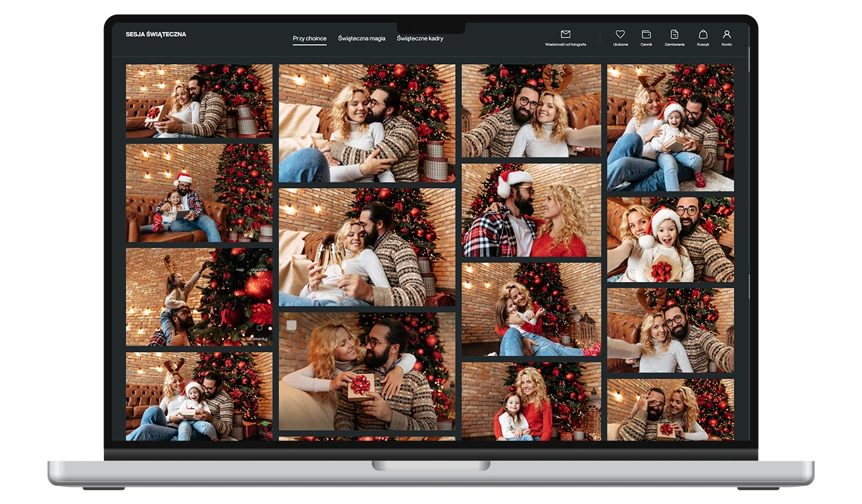This screenshot has height=504, width=862.
Task: Open the top-left couple with gift photo
Action: [x=199, y=101]
